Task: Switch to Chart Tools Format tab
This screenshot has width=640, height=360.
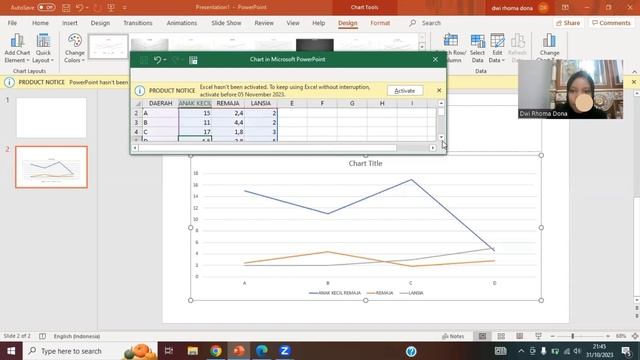Action: pos(380,23)
